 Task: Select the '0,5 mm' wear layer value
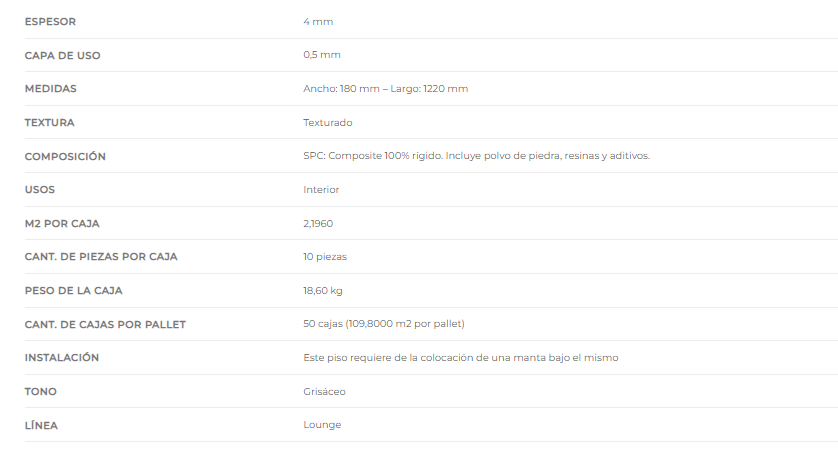(x=322, y=55)
